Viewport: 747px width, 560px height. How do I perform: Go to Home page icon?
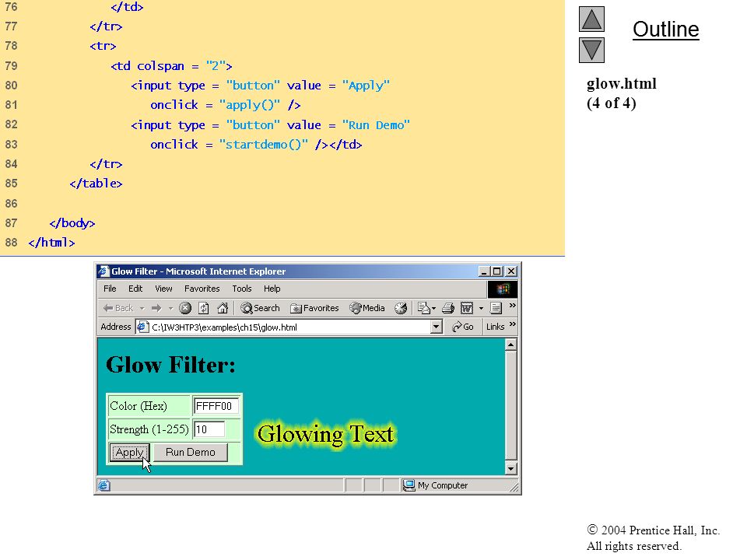pos(222,308)
